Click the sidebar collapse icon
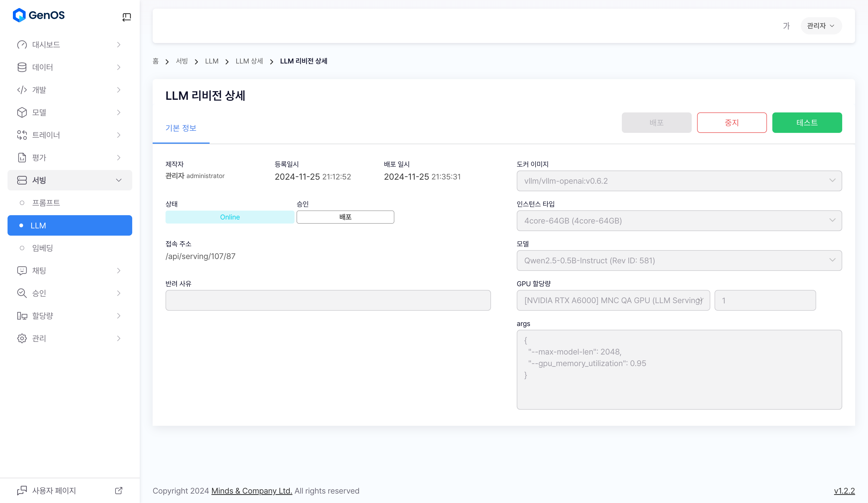This screenshot has width=868, height=503. pyautogui.click(x=126, y=17)
